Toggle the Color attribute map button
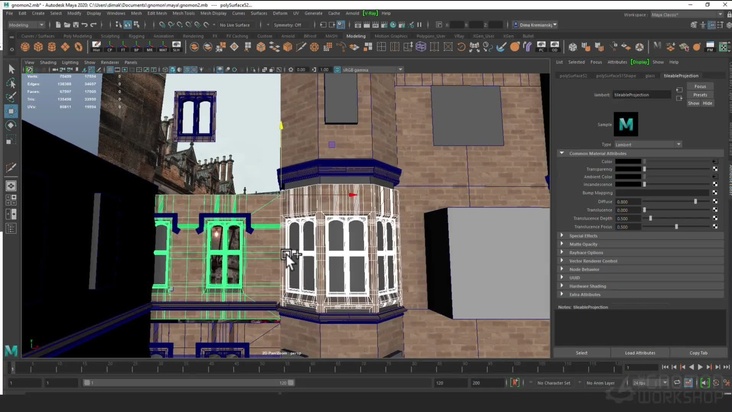732x412 pixels. (x=715, y=161)
